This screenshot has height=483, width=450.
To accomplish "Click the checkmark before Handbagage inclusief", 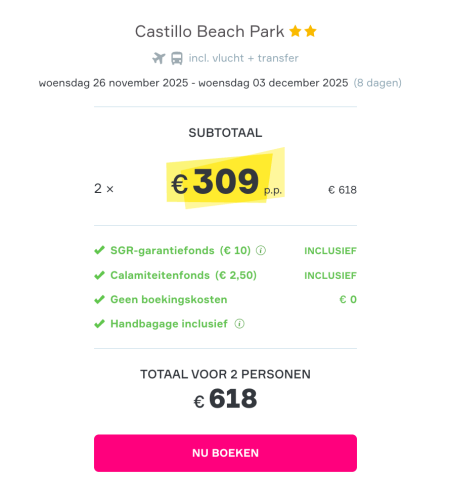I will click(x=99, y=324).
